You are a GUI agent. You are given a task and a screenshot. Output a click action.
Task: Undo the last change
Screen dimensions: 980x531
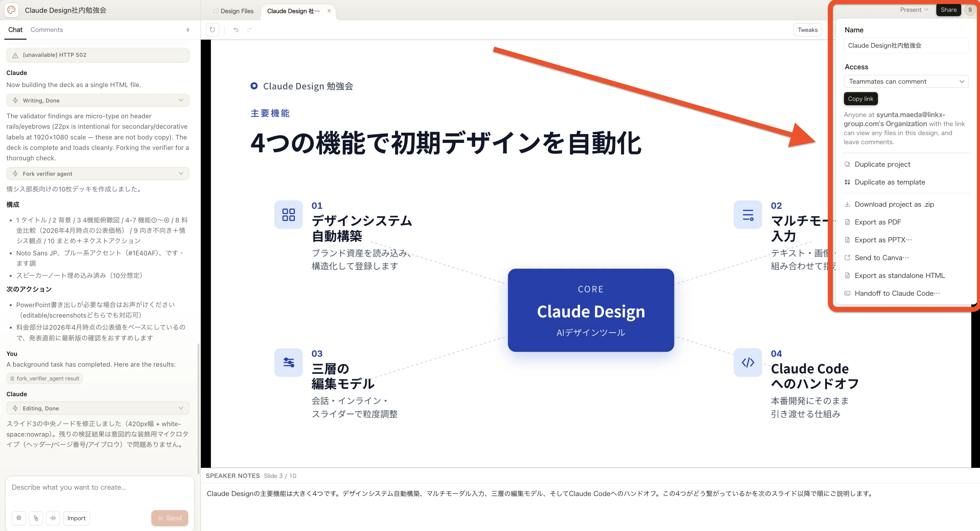point(236,30)
